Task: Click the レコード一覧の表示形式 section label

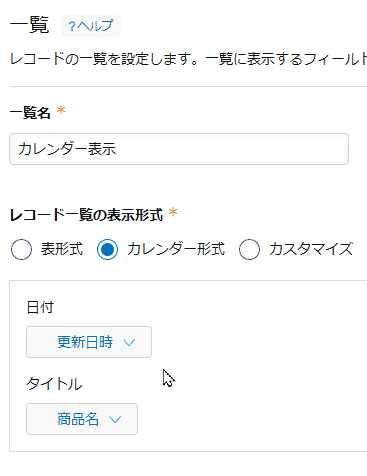Action: [86, 215]
